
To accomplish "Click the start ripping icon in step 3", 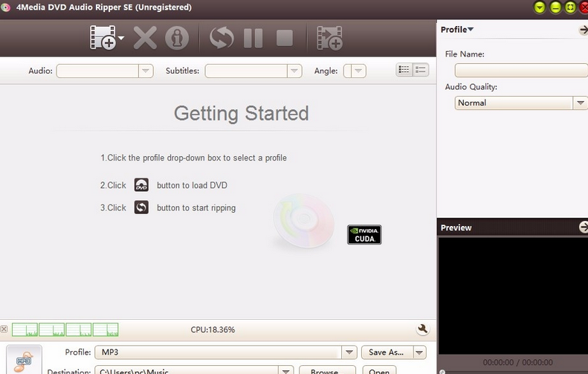I will tap(141, 207).
